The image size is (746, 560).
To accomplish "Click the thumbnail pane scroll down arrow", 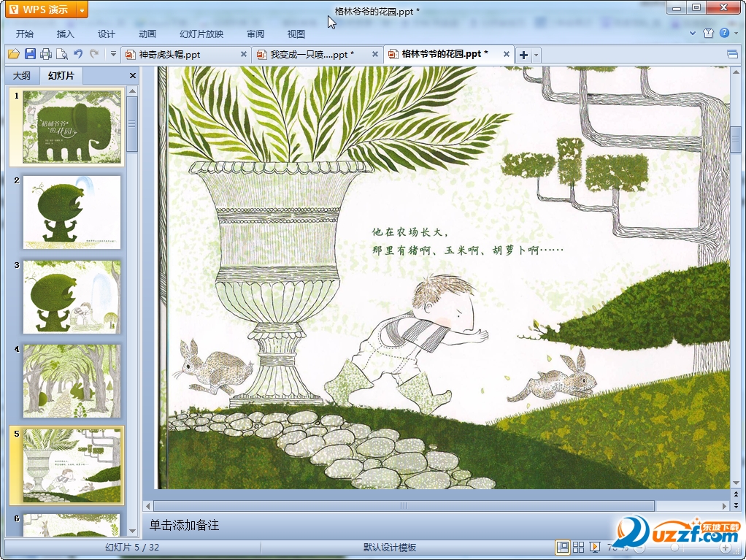I will 133,532.
